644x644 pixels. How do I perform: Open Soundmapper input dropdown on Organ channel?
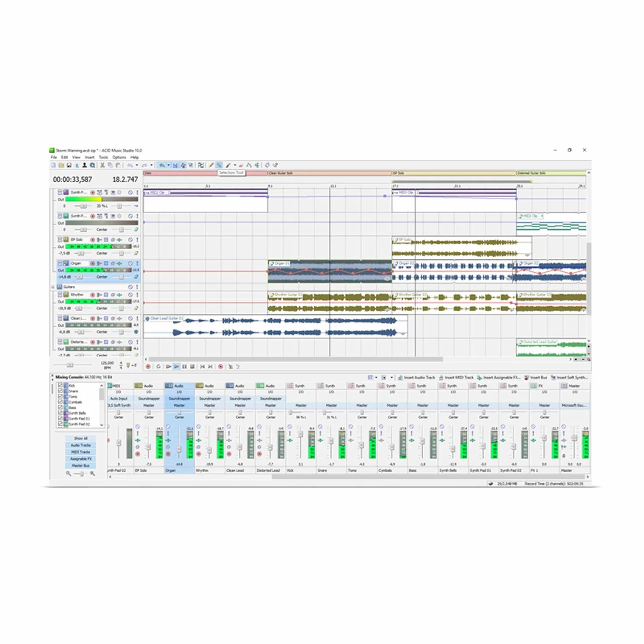tap(180, 399)
